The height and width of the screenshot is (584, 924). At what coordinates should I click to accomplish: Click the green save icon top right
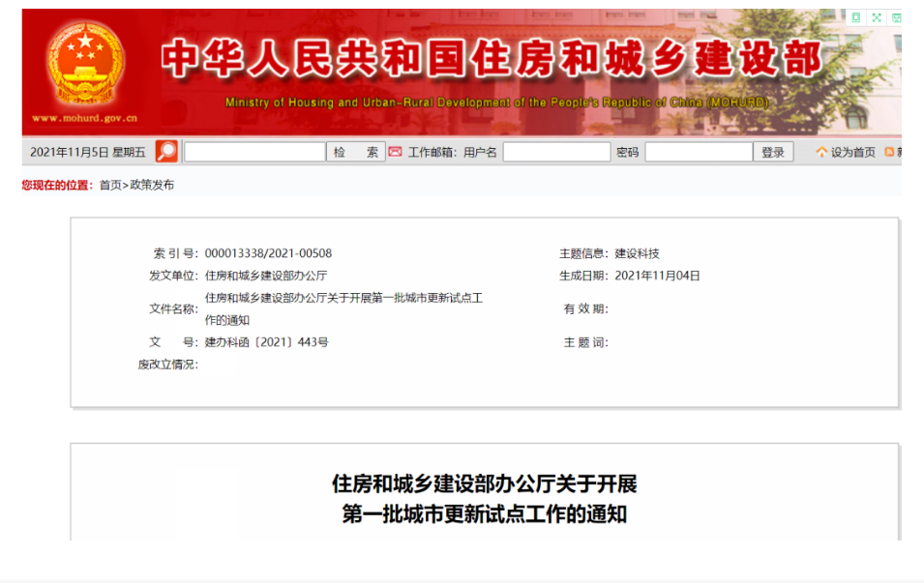[896, 17]
